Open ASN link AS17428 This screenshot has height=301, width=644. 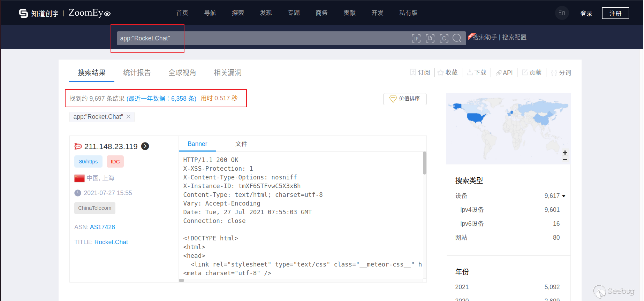pos(103,227)
